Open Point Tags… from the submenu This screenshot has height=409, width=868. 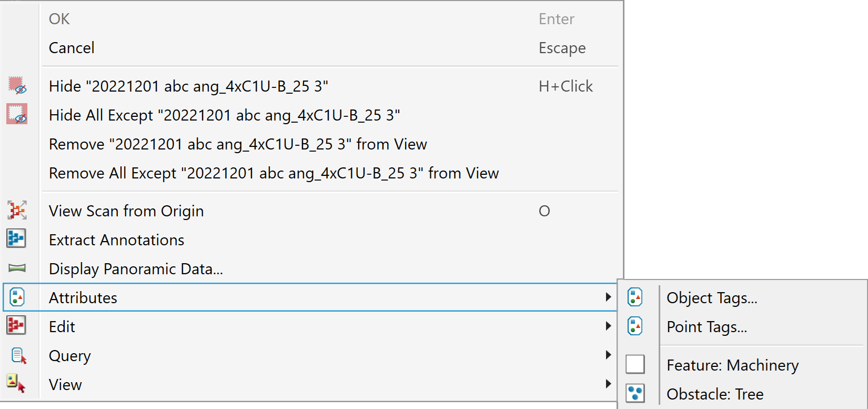coord(706,327)
